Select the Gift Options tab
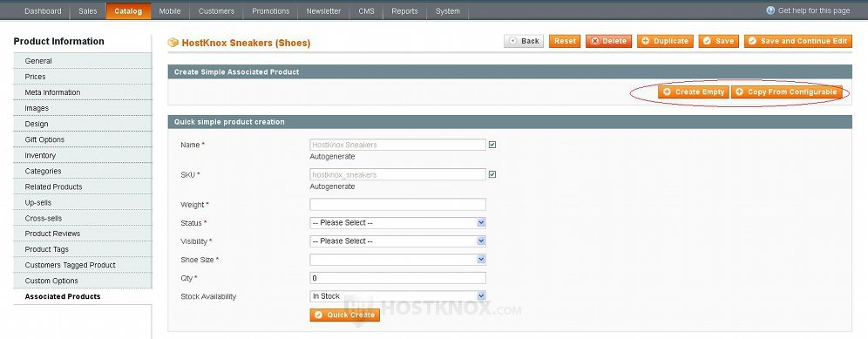Image resolution: width=868 pixels, height=339 pixels. click(x=83, y=139)
